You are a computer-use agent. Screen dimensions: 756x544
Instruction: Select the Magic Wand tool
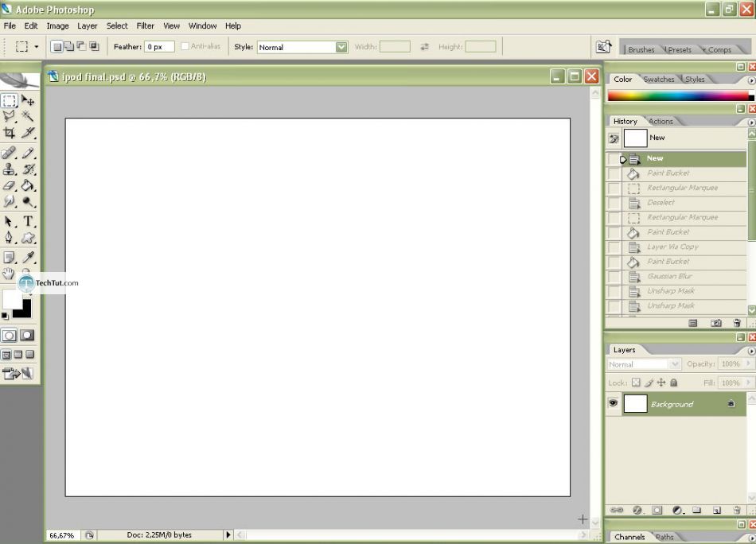[x=28, y=116]
